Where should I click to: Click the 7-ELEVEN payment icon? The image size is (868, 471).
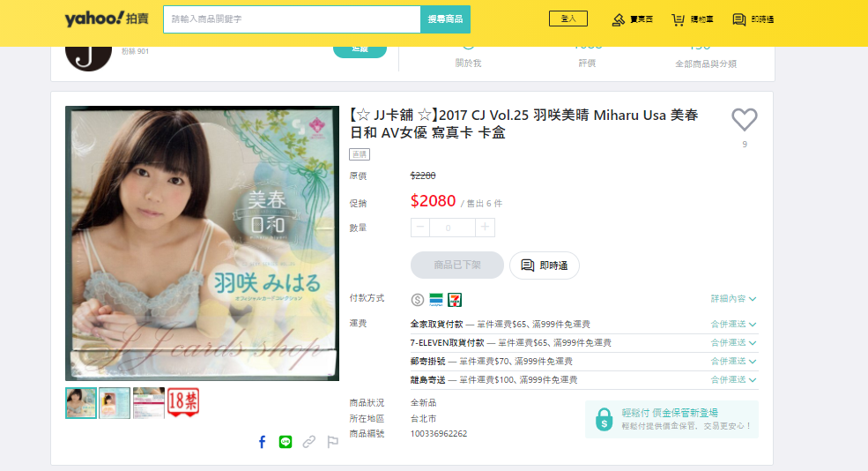tap(455, 300)
